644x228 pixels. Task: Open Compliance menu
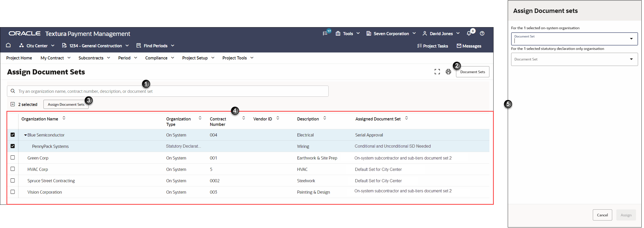(x=160, y=58)
